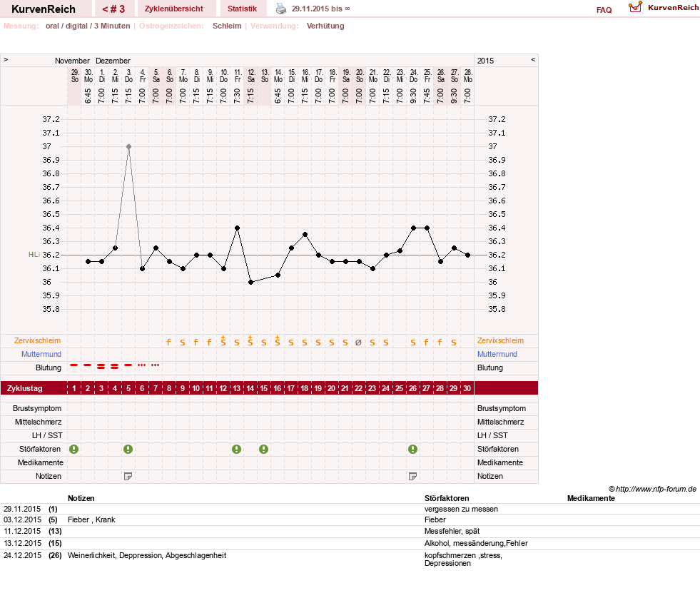Click the S+ mucus symbol on cycle day 16

point(278,341)
